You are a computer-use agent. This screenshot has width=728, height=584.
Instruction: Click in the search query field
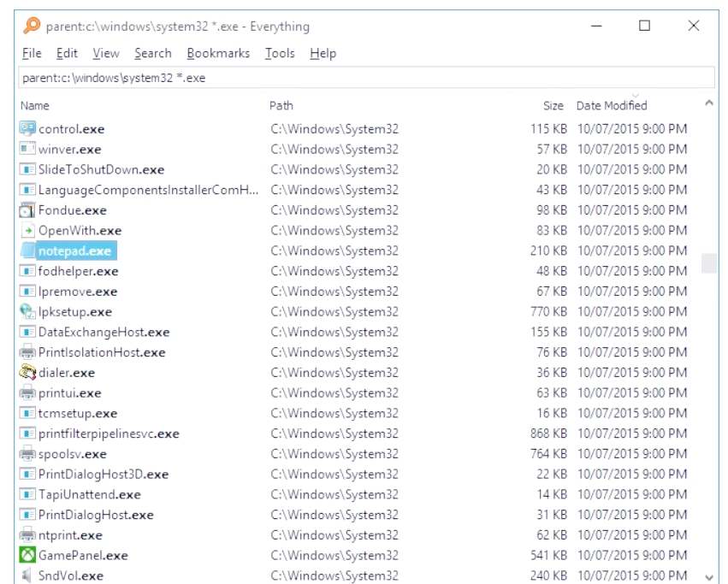[366, 78]
